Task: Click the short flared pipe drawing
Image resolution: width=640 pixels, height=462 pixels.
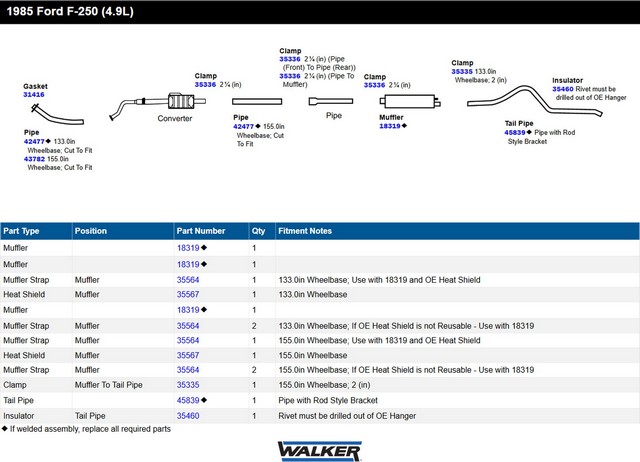Action: [331, 101]
